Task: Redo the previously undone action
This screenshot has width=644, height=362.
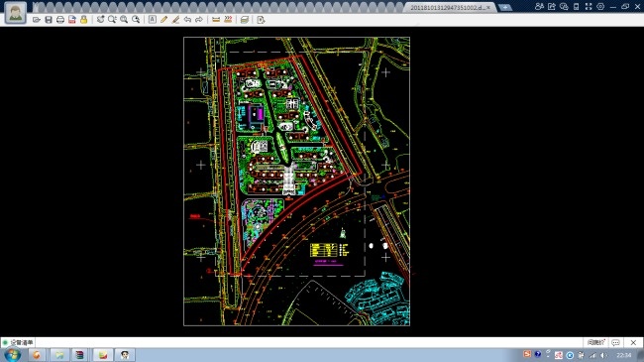Action: pyautogui.click(x=199, y=20)
